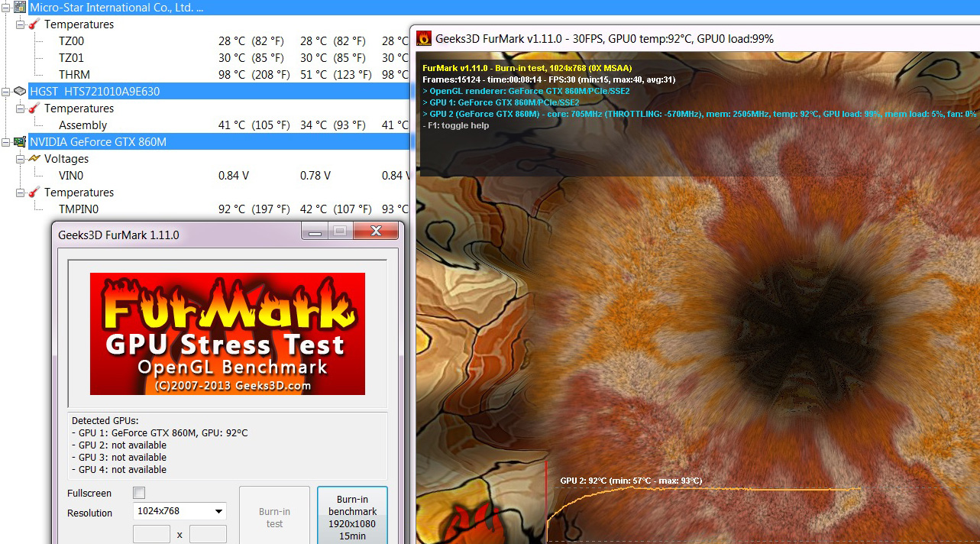Click the Geeks3D FurMark v1.11.0 render window title
The image size is (980, 544).
pos(605,38)
